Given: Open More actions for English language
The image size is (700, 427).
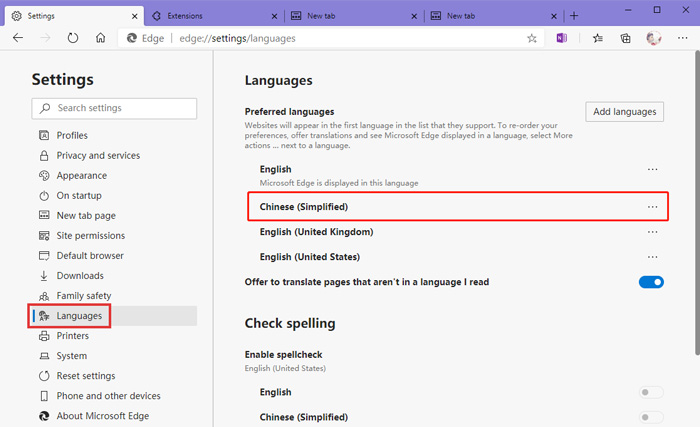Looking at the screenshot, I should [652, 169].
